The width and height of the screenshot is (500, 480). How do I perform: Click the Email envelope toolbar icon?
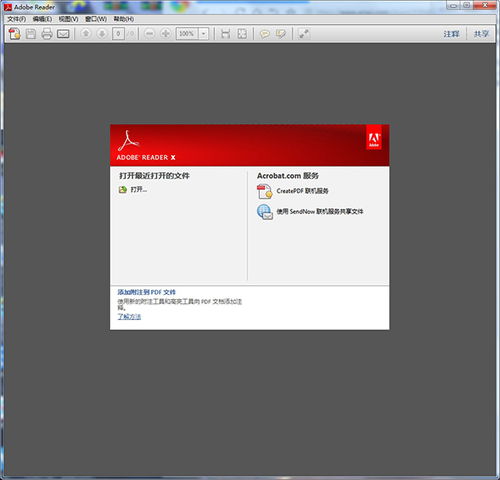point(63,34)
